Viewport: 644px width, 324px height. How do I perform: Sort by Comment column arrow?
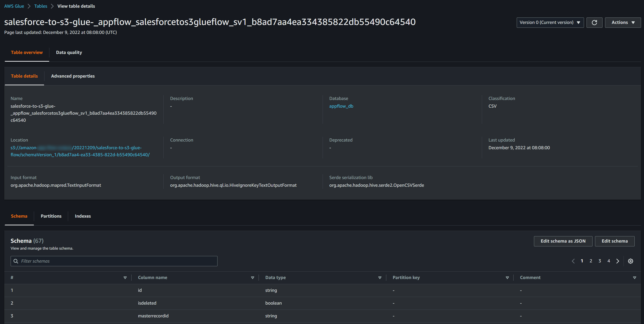coord(634,278)
